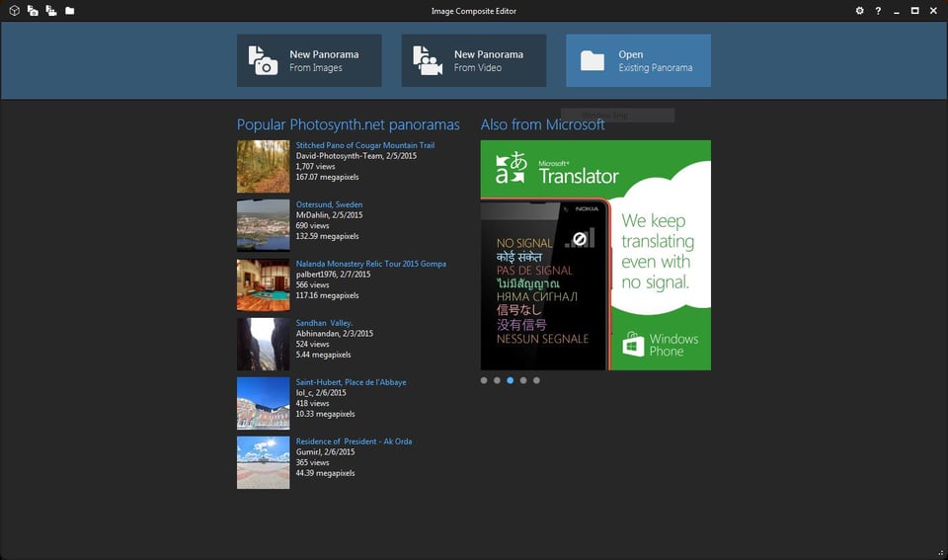Select the second carousel dot under the ad
This screenshot has width=948, height=560.
click(x=497, y=380)
